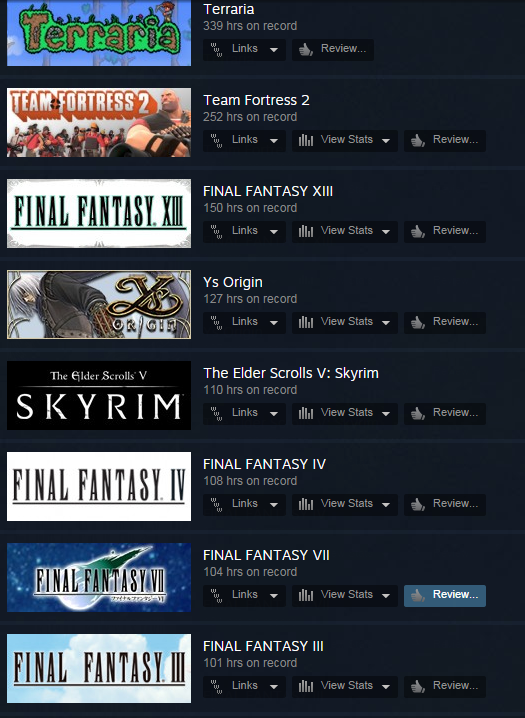Click Review button for FINAL FANTASY IV

pyautogui.click(x=445, y=504)
